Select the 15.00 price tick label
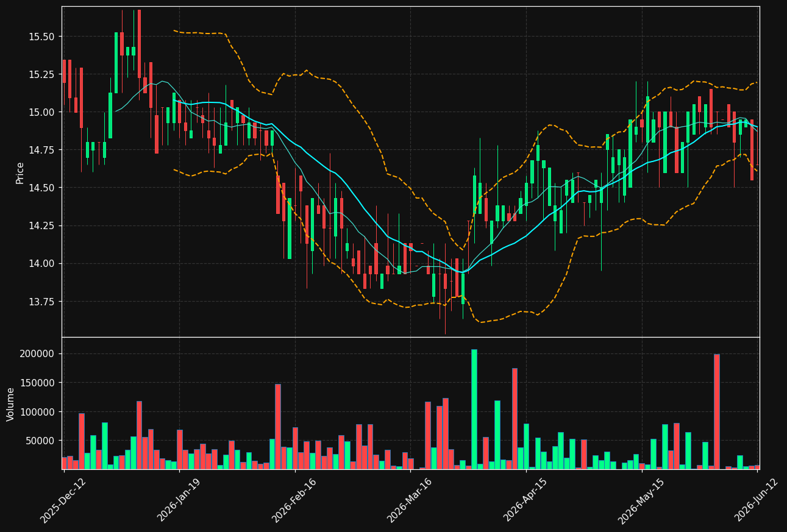Image resolution: width=787 pixels, height=532 pixels. [42, 112]
